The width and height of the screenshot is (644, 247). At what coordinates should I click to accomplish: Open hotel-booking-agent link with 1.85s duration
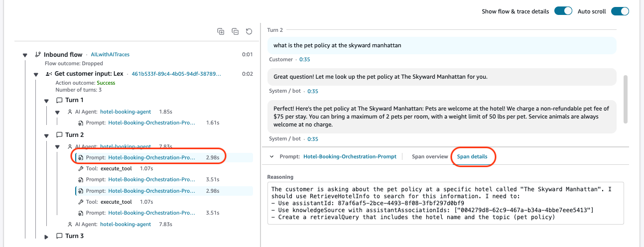126,112
